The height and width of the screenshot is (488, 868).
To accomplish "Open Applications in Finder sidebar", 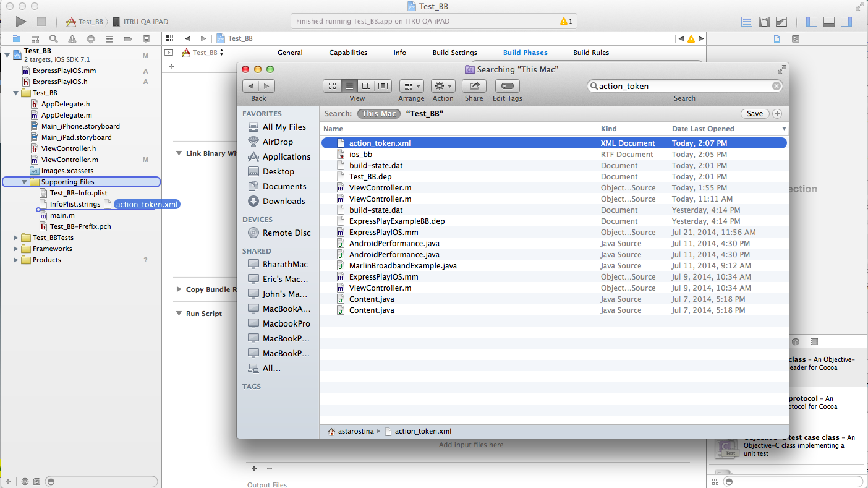I will click(x=286, y=156).
